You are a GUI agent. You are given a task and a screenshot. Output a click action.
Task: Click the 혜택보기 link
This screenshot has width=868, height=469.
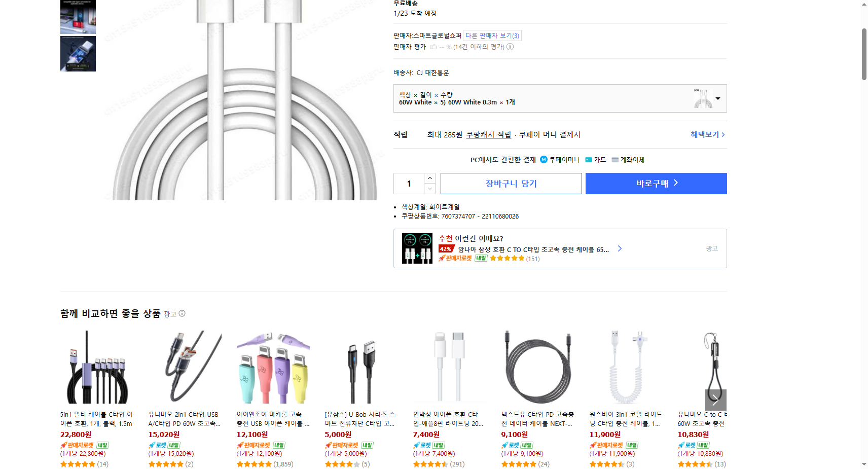pyautogui.click(x=705, y=134)
